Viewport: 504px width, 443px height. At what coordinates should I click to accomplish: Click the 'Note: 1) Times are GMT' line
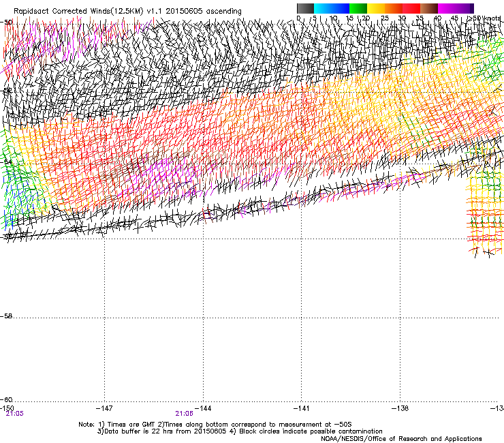(x=215, y=425)
